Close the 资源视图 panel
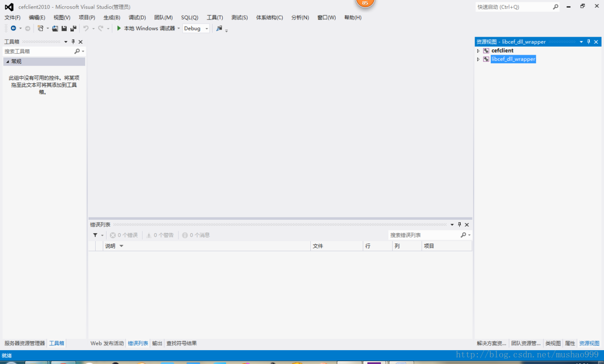This screenshot has width=604, height=364. coord(596,42)
